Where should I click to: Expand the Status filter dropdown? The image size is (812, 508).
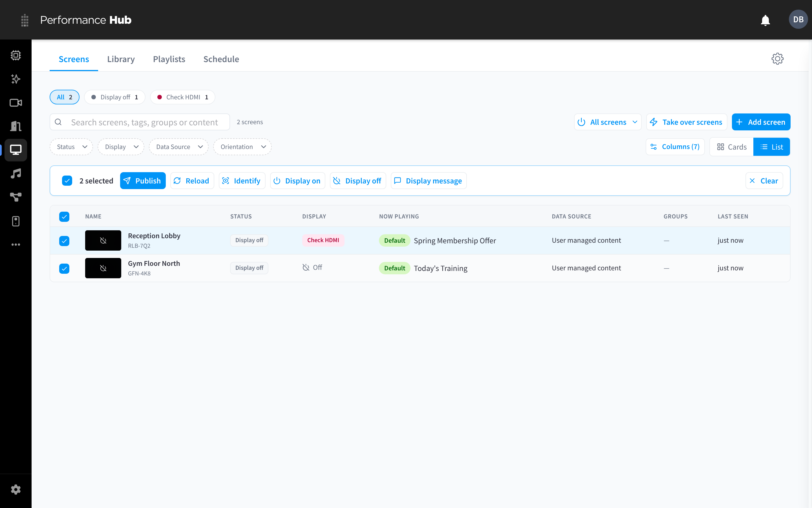click(x=71, y=147)
